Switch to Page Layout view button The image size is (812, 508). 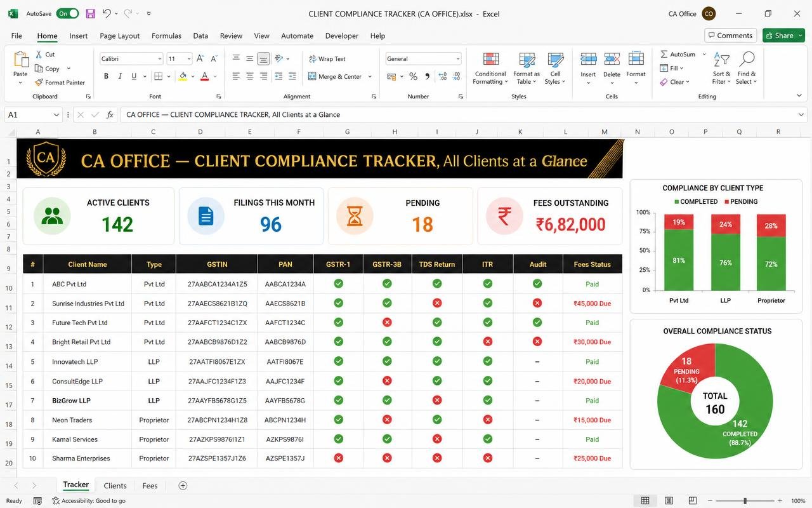(669, 500)
